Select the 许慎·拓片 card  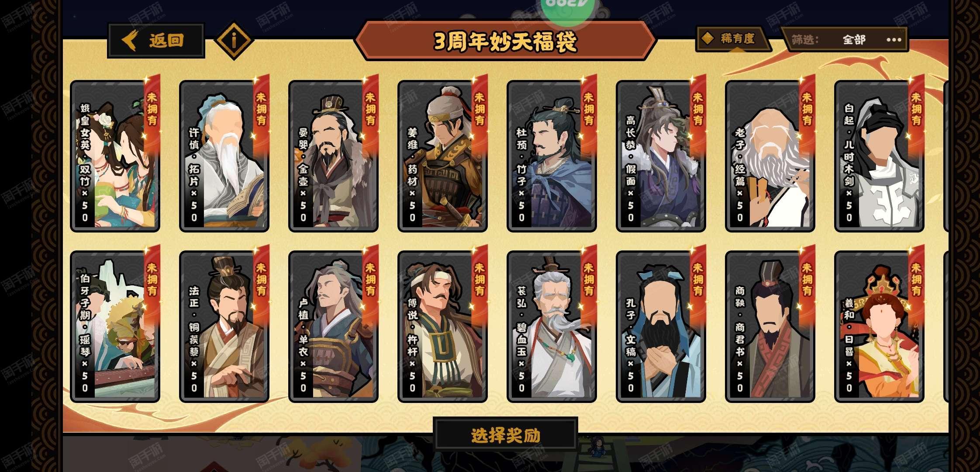pyautogui.click(x=224, y=156)
